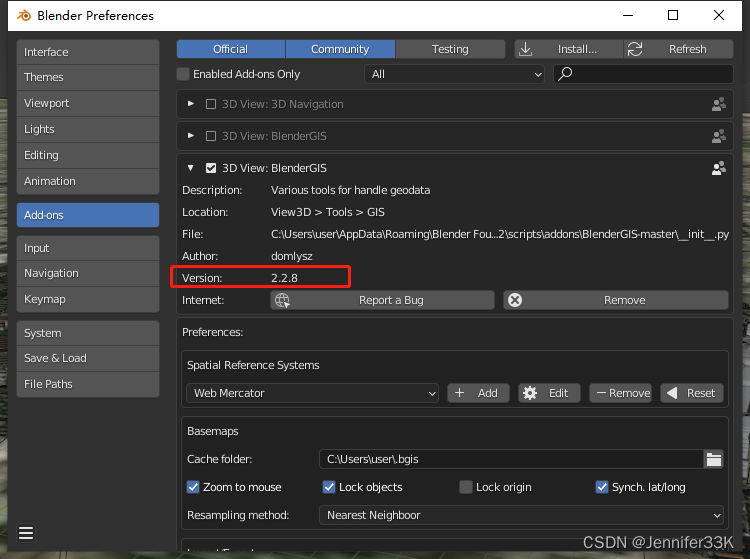Image resolution: width=750 pixels, height=559 pixels.
Task: Go to Navigation preferences
Action: (x=88, y=274)
